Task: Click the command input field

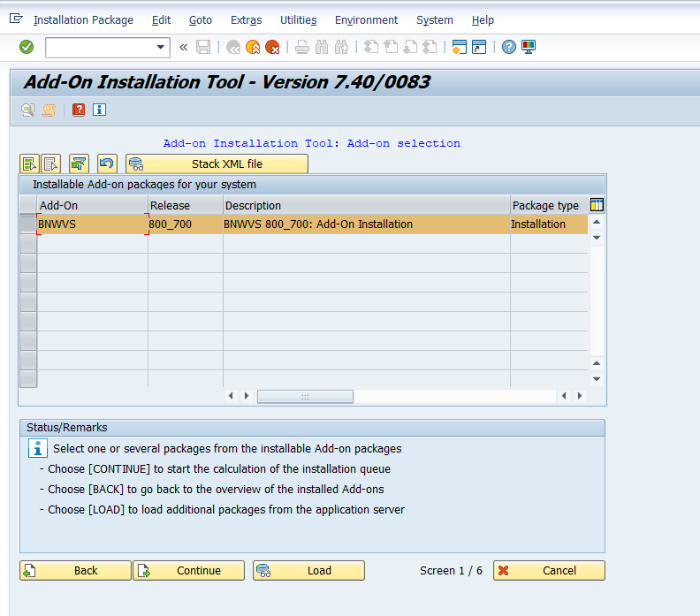Action: [x=99, y=48]
